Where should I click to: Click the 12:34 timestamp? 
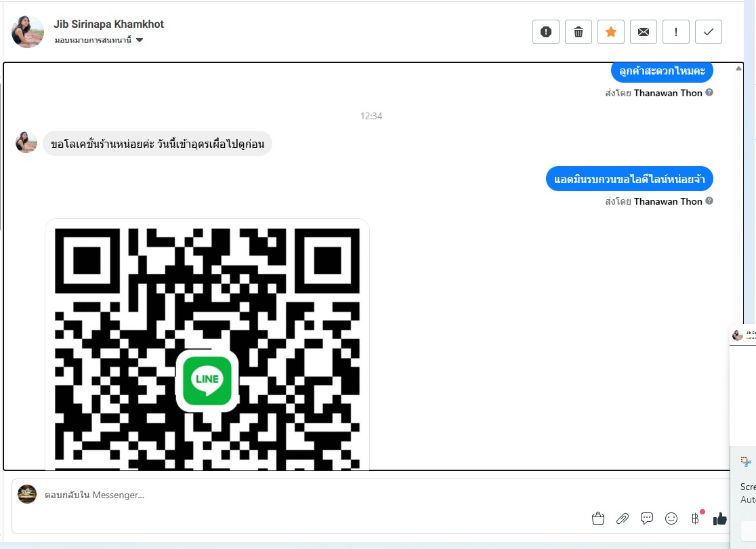pyautogui.click(x=371, y=116)
